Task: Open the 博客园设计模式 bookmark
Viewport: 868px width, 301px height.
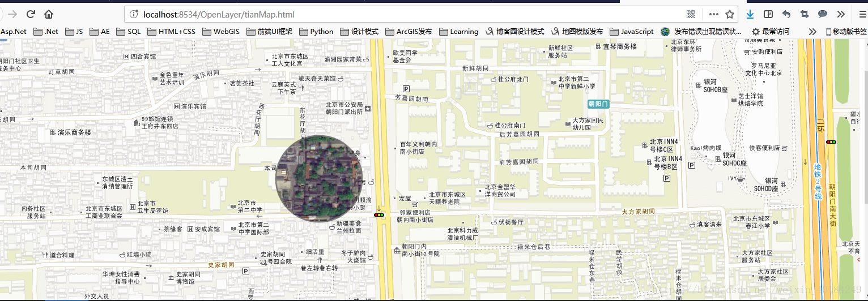Action: tap(514, 32)
